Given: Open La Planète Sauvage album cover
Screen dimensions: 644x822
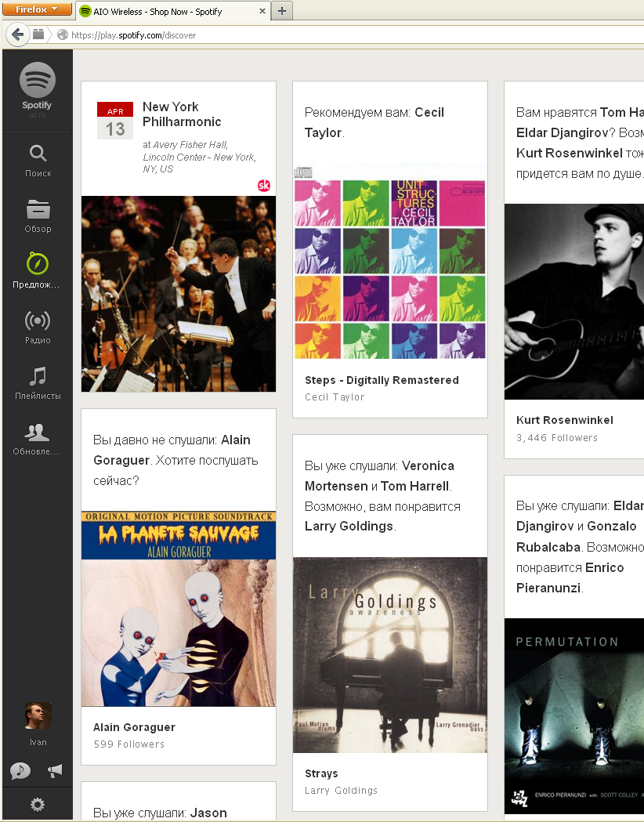Looking at the screenshot, I should [179, 609].
